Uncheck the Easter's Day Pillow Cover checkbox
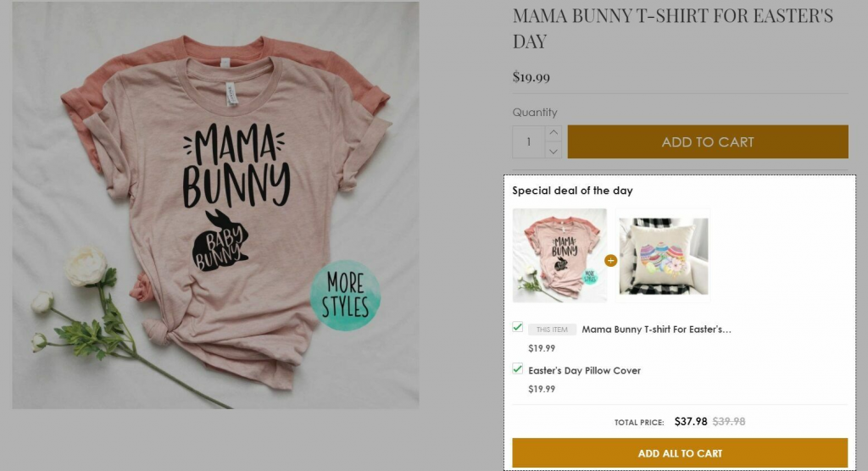Image resolution: width=868 pixels, height=471 pixels. [518, 368]
